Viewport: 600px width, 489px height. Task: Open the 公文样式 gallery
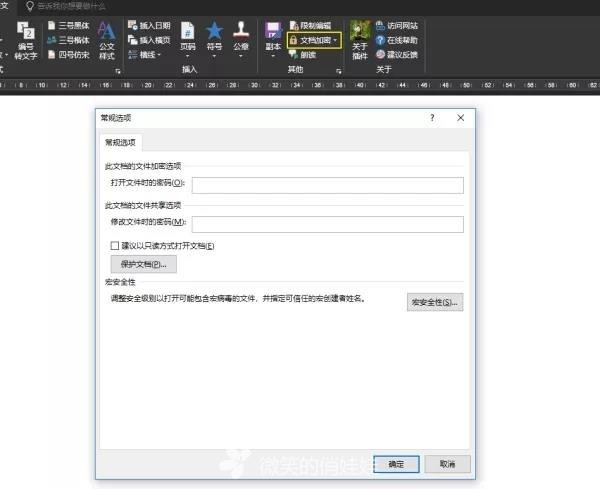(x=107, y=40)
